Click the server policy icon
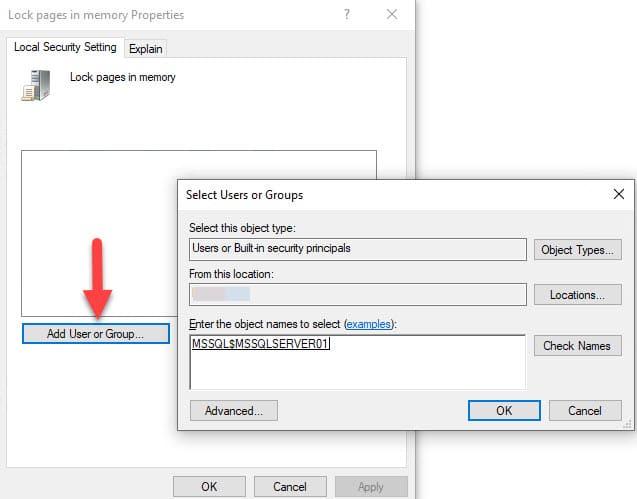The width and height of the screenshot is (637, 499). click(x=36, y=85)
